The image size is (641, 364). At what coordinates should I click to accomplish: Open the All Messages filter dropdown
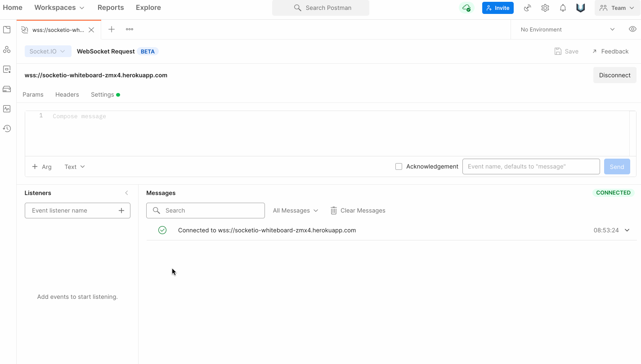click(x=295, y=210)
